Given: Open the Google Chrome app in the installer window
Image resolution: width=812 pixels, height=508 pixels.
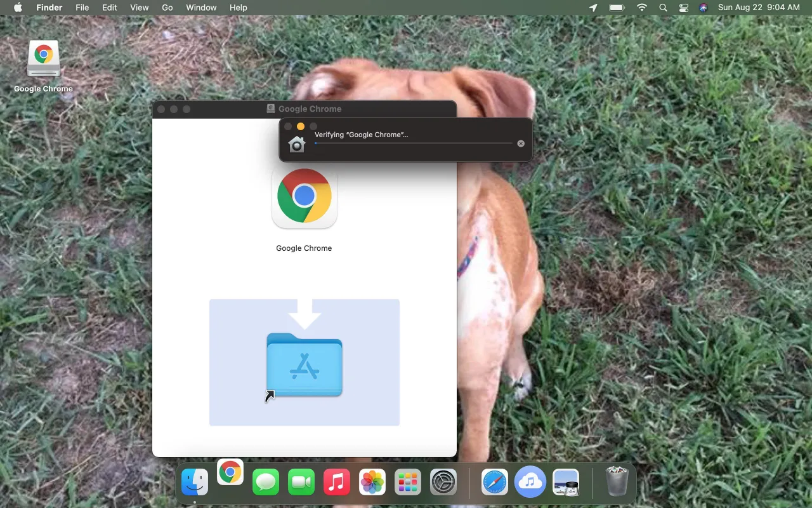Looking at the screenshot, I should 304,197.
